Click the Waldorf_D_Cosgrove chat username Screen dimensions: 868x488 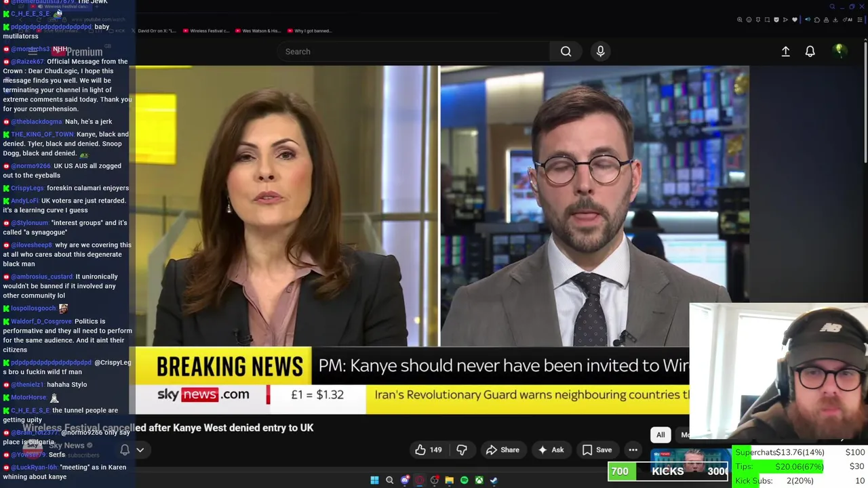coord(41,321)
